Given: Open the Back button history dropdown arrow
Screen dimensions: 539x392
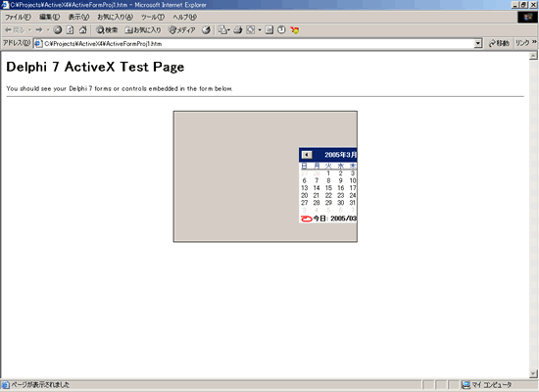Looking at the screenshot, I should [29, 30].
